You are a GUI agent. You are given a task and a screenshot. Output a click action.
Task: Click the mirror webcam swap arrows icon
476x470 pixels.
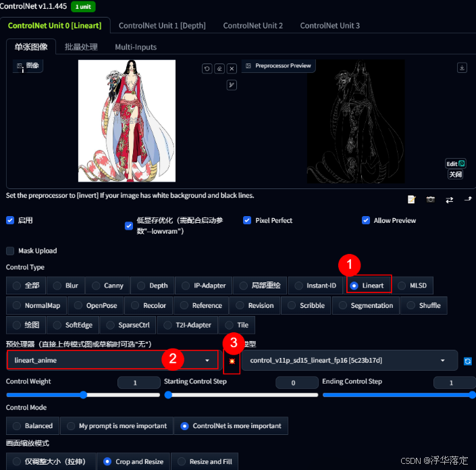[449, 200]
